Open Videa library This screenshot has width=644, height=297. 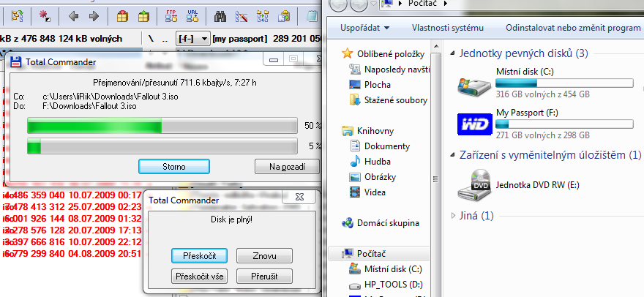[x=368, y=192]
